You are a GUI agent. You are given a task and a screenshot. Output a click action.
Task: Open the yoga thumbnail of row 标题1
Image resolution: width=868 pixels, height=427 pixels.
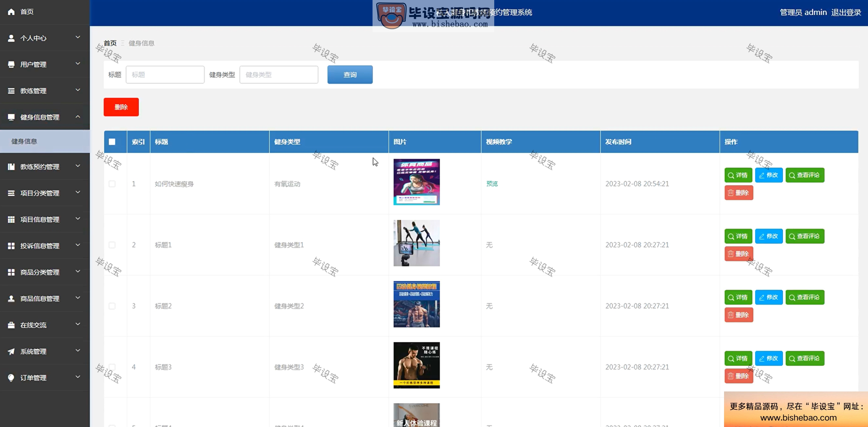coord(416,243)
